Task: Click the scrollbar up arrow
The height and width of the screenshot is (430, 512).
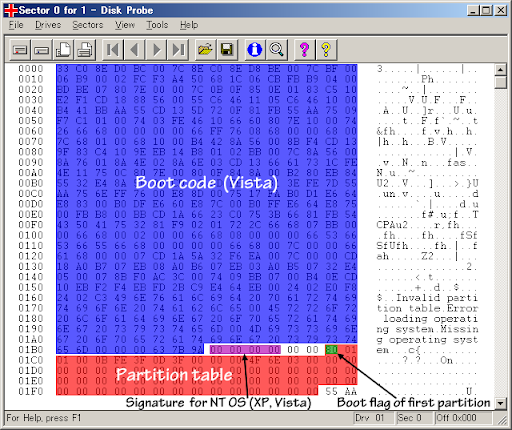Action: pos(500,69)
